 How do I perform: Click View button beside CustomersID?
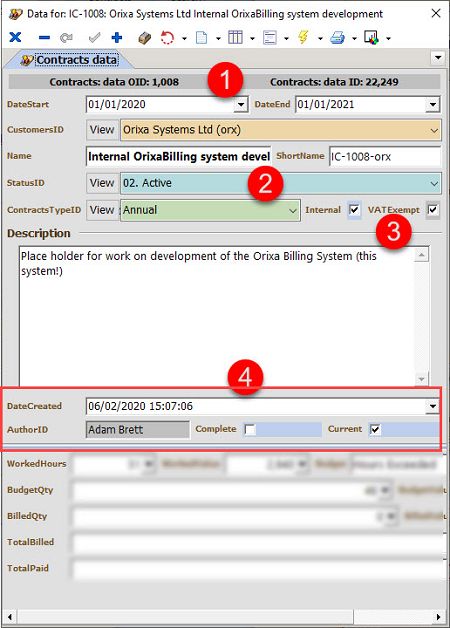click(x=102, y=130)
